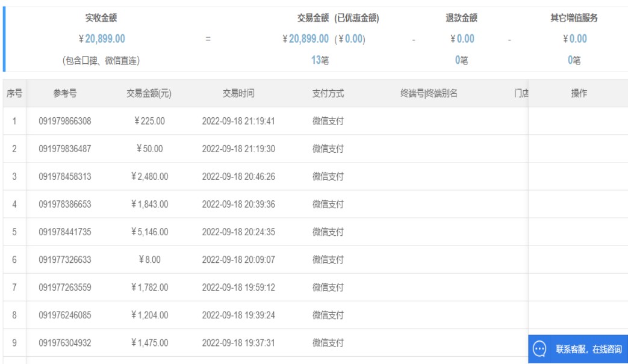The height and width of the screenshot is (364, 628).
Task: Select reference number 091978458313
Action: [x=65, y=176]
